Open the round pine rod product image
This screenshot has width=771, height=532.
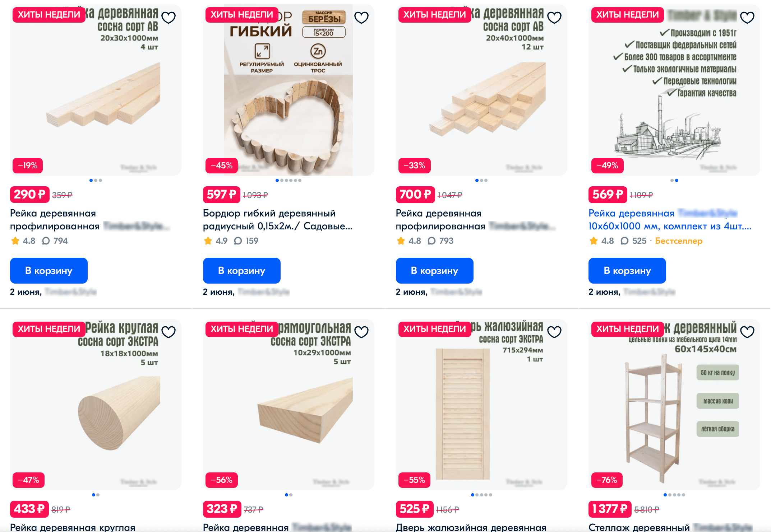[96, 405]
